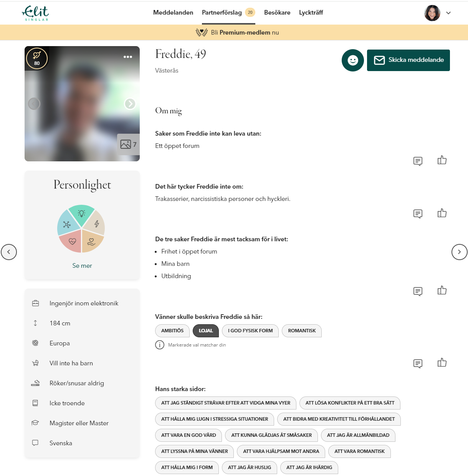
Task: Click the 'Västerås' location text
Action: (167, 71)
